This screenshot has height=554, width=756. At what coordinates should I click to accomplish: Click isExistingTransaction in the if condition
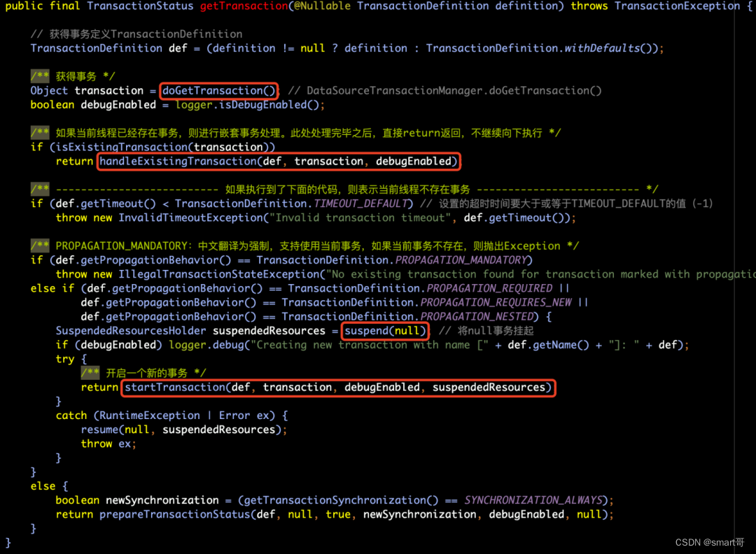click(x=122, y=148)
